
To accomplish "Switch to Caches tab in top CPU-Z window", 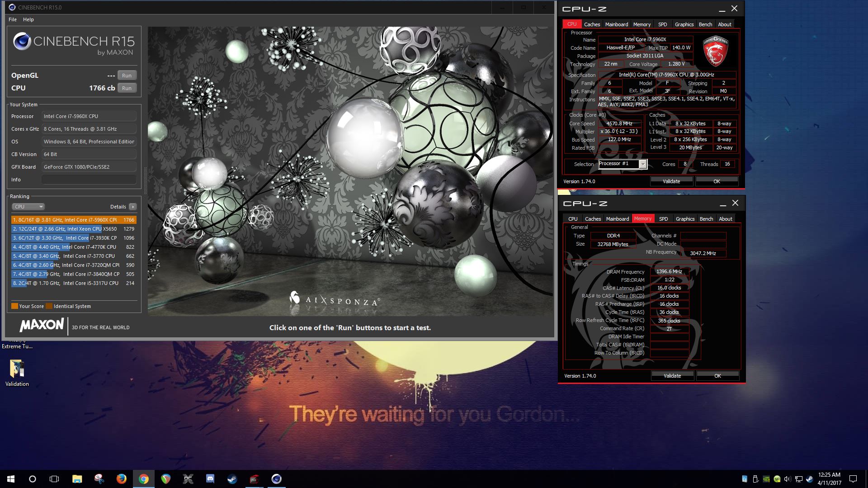I will pos(592,24).
